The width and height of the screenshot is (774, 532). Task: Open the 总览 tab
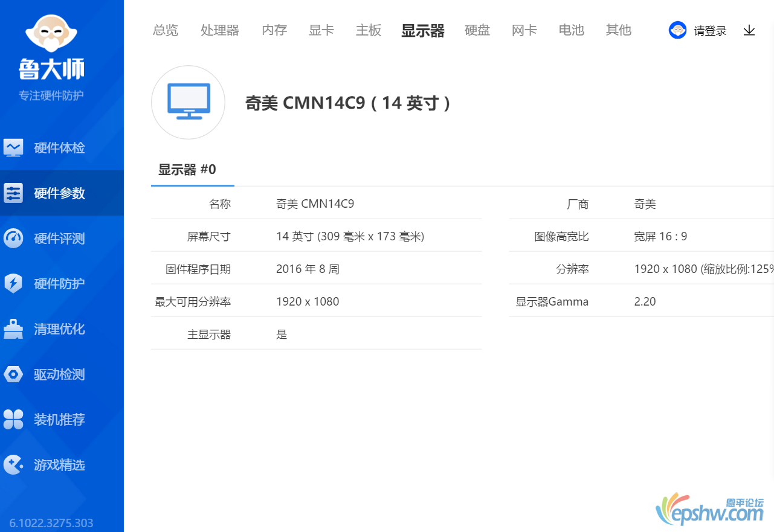[x=166, y=30]
